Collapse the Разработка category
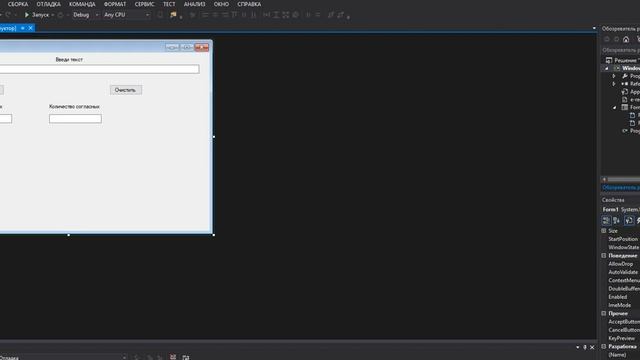This screenshot has height=360, width=640. pos(604,347)
